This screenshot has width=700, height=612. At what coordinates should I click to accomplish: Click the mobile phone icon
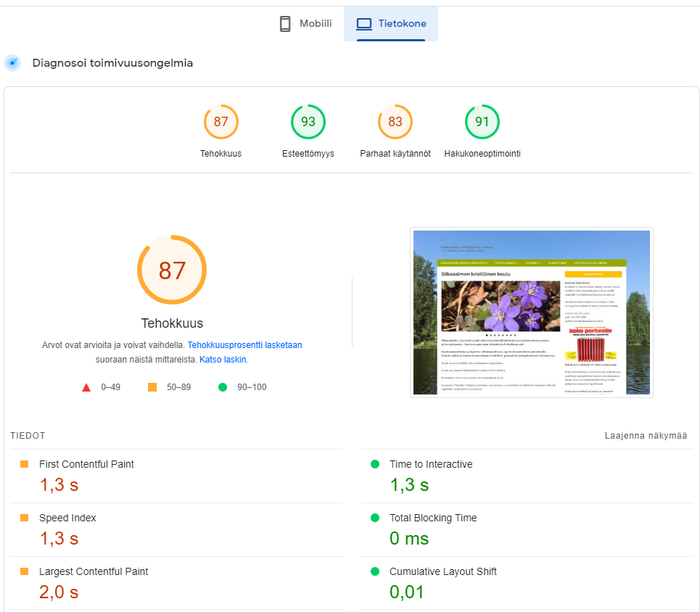[285, 24]
